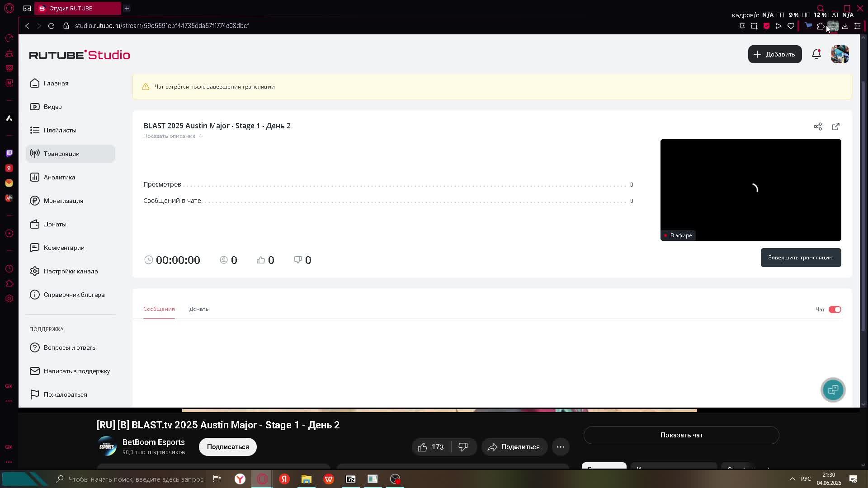This screenshot has width=868, height=488.
Task: Open Справочник блогера info item
Action: click(67, 295)
